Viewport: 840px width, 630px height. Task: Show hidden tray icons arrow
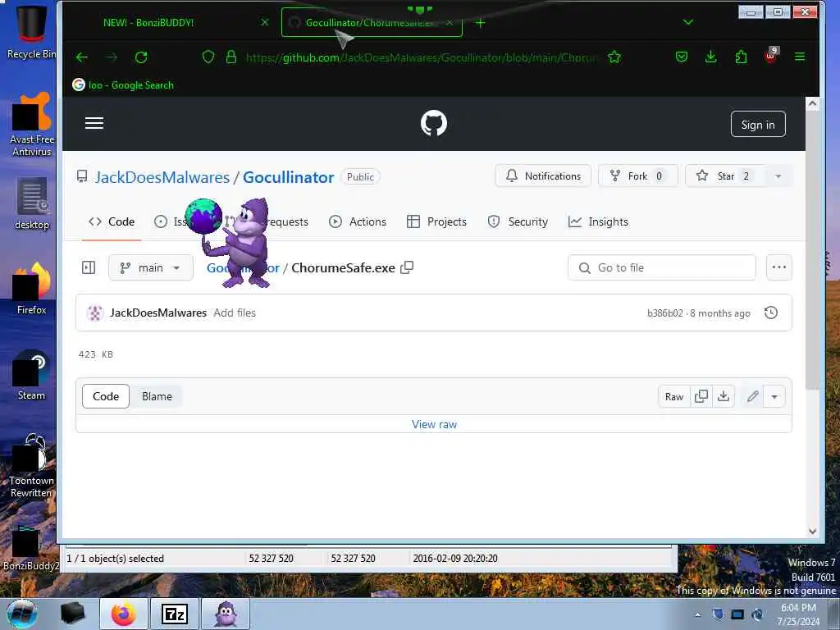pyautogui.click(x=697, y=614)
